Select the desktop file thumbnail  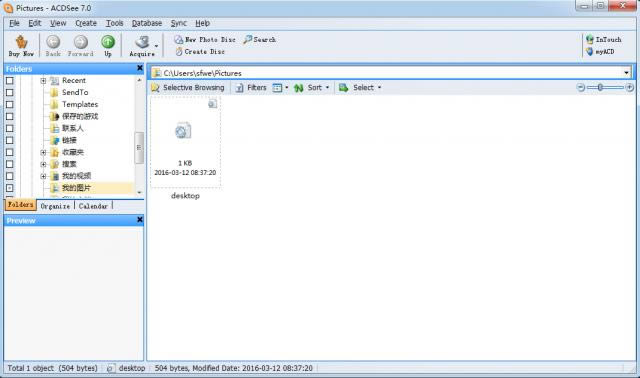(x=185, y=142)
